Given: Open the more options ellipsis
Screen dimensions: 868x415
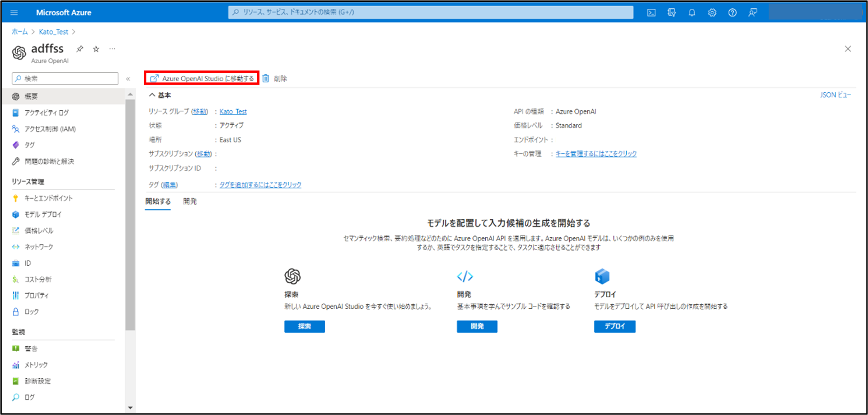Looking at the screenshot, I should coord(112,49).
